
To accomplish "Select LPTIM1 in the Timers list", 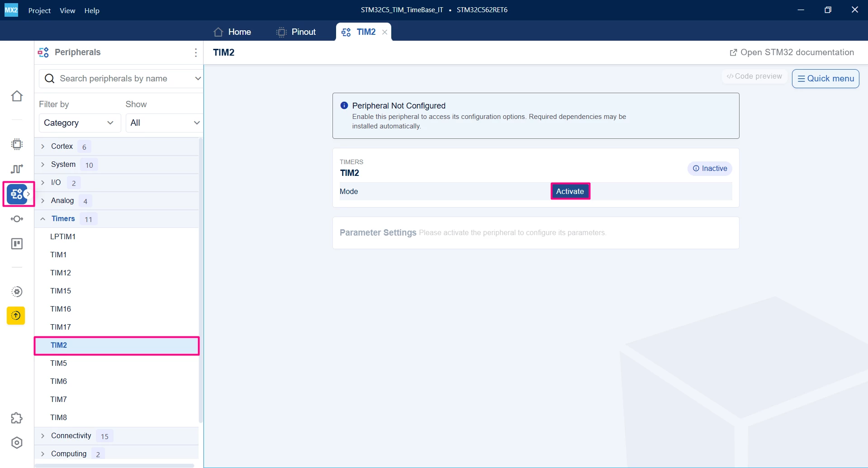I will tap(117, 236).
